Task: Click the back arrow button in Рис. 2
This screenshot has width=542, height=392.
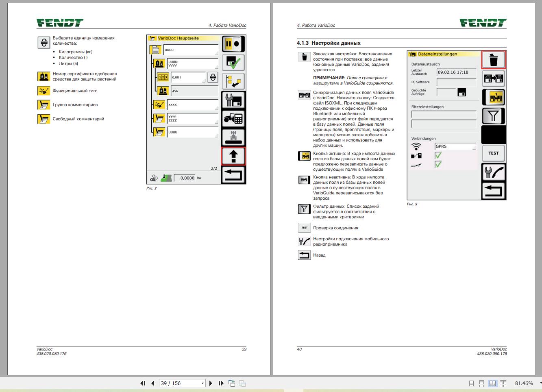Action: tap(233, 175)
